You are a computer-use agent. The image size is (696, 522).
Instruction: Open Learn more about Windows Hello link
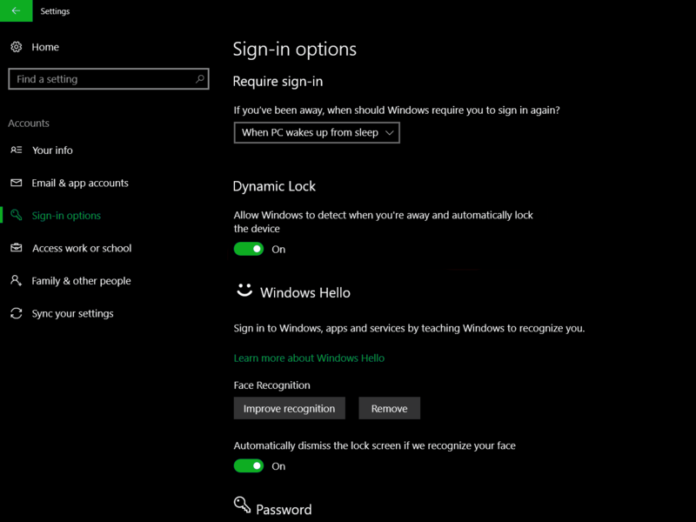309,358
